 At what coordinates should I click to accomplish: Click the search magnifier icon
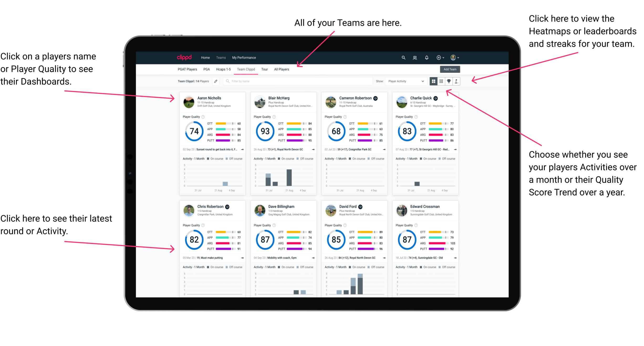(403, 57)
